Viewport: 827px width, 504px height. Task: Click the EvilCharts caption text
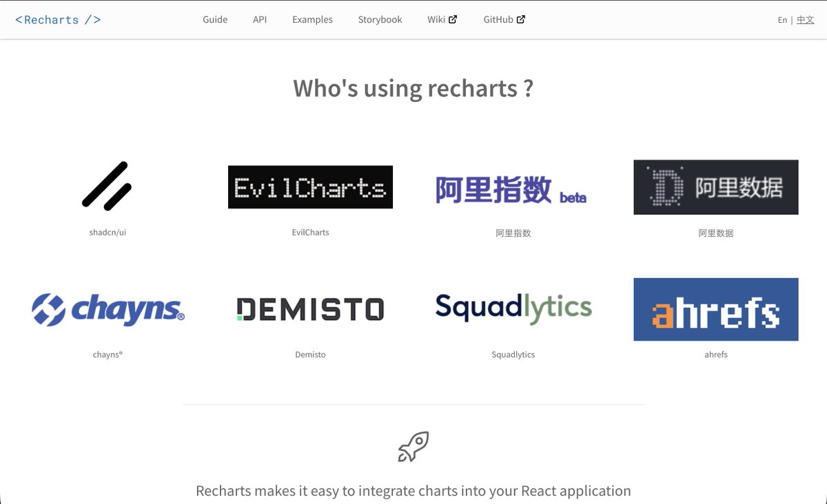click(310, 233)
